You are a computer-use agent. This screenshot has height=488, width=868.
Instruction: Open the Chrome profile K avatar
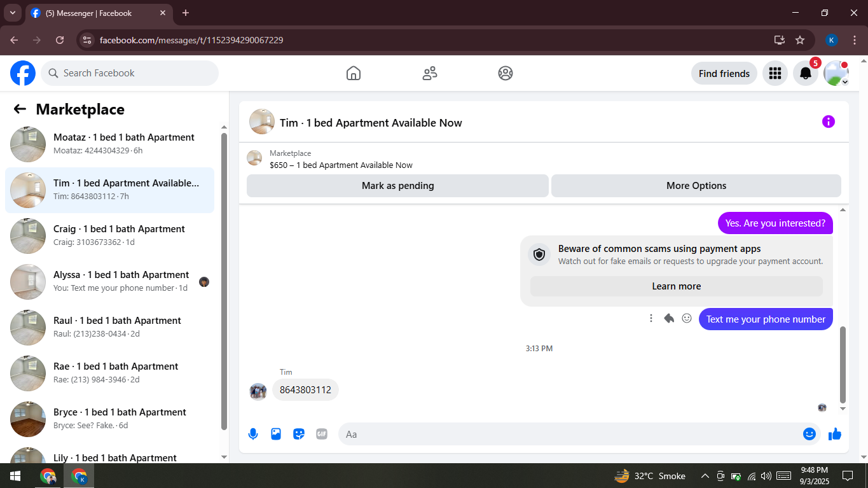point(832,40)
